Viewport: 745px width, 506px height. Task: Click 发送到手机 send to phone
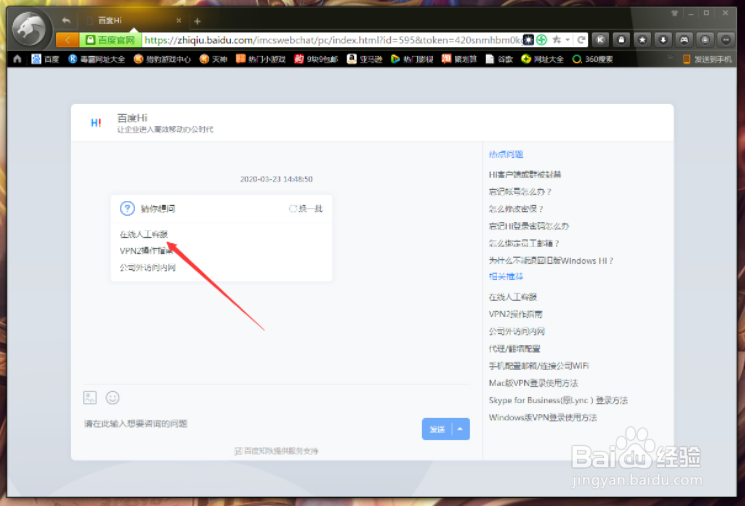707,59
